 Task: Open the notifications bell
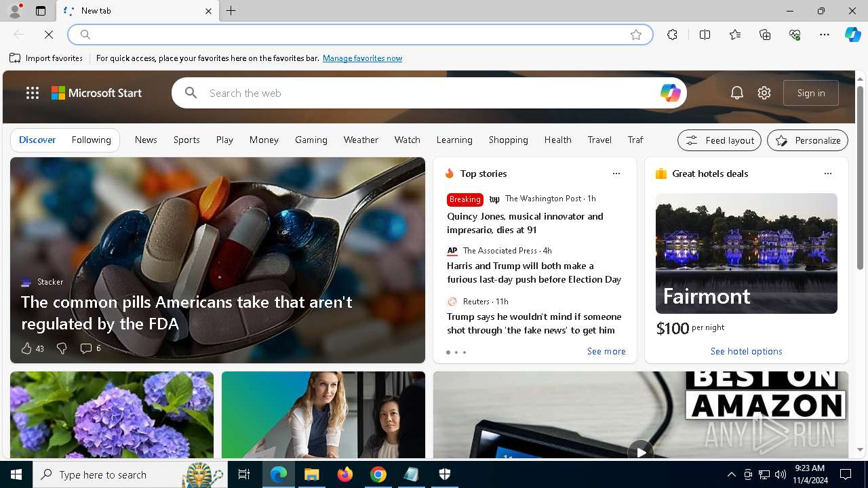pyautogui.click(x=737, y=93)
